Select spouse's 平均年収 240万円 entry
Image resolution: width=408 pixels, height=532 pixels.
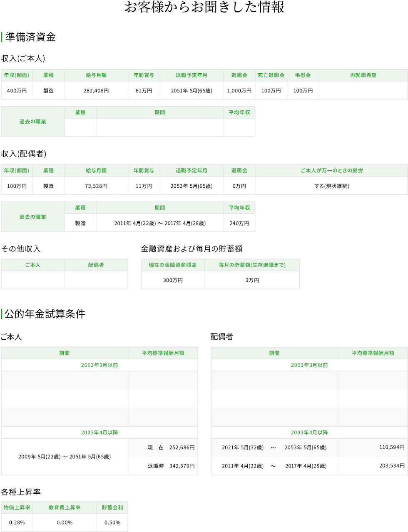pyautogui.click(x=239, y=223)
